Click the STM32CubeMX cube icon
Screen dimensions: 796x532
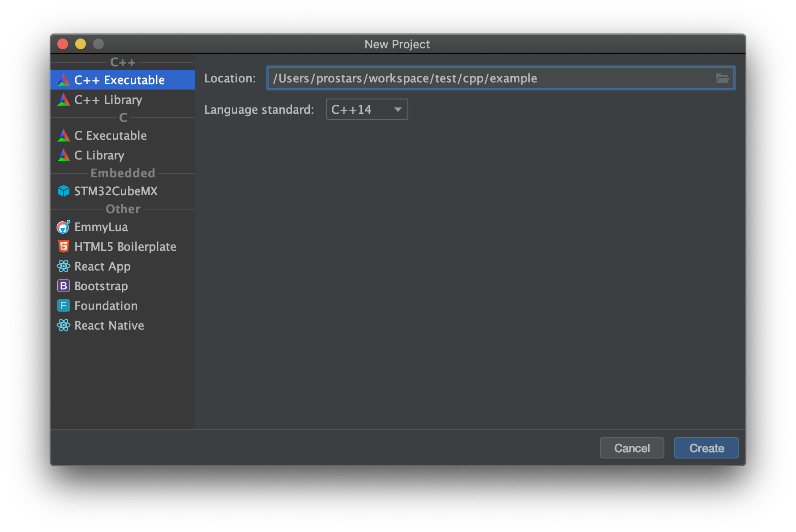click(64, 191)
